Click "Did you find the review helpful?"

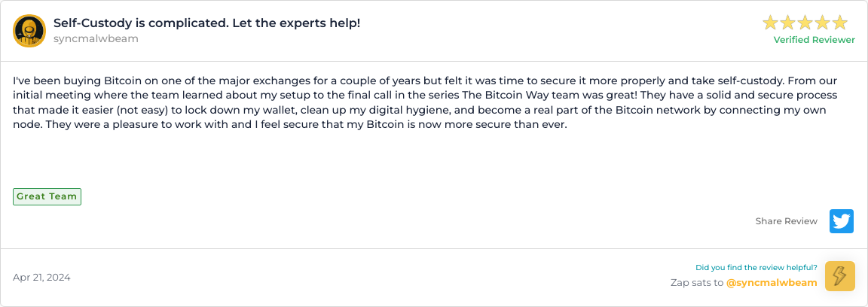(x=756, y=268)
